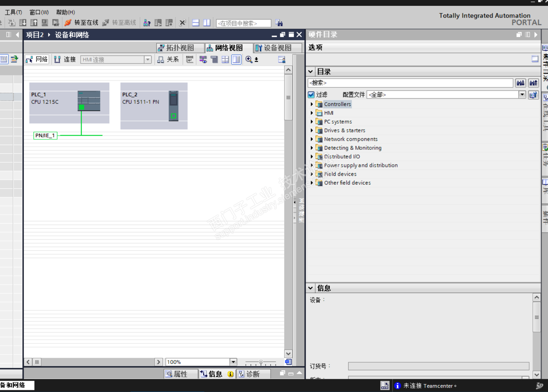
Task: Open the 配置文件 profile dropdown
Action: 522,95
